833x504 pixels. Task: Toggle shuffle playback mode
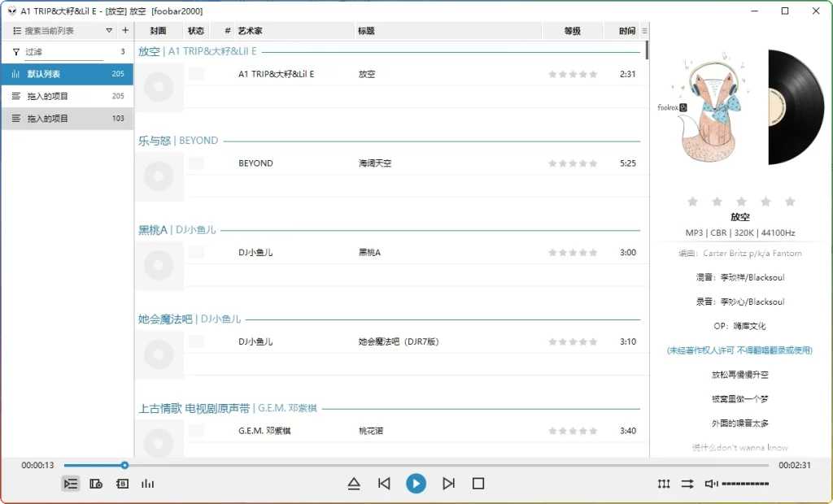(x=687, y=484)
